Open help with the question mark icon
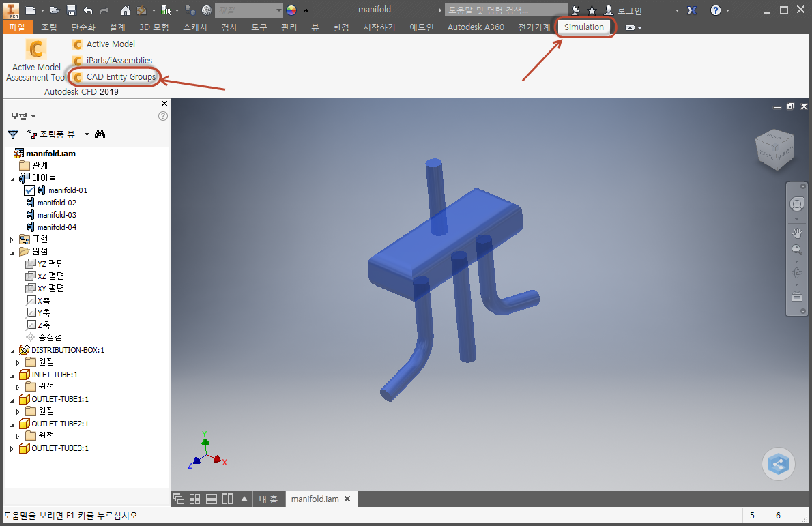The height and width of the screenshot is (526, 812). point(716,10)
